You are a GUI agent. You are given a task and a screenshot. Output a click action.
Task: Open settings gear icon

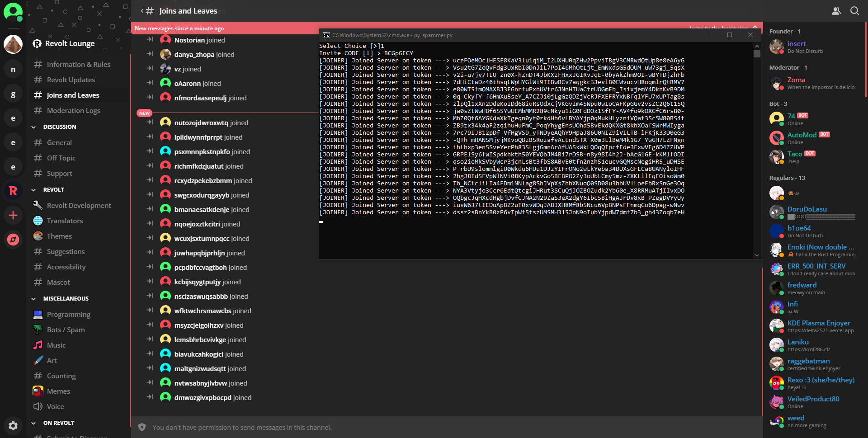13,426
